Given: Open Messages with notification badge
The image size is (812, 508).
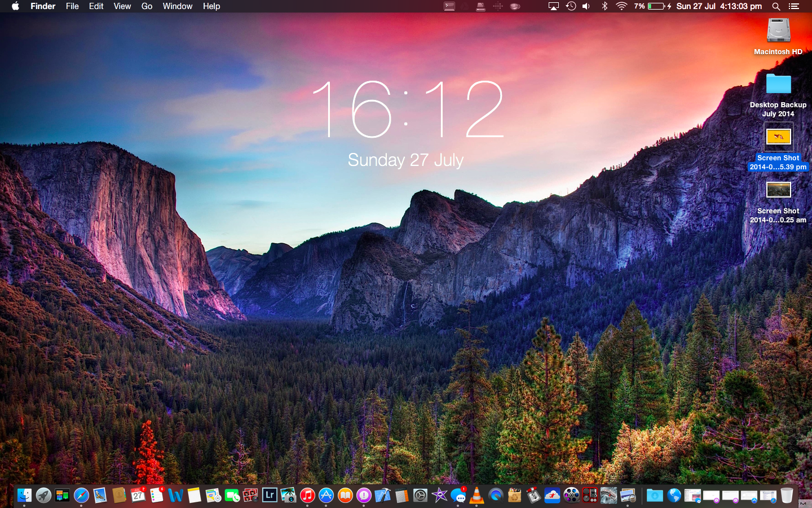Looking at the screenshot, I should click(x=458, y=496).
